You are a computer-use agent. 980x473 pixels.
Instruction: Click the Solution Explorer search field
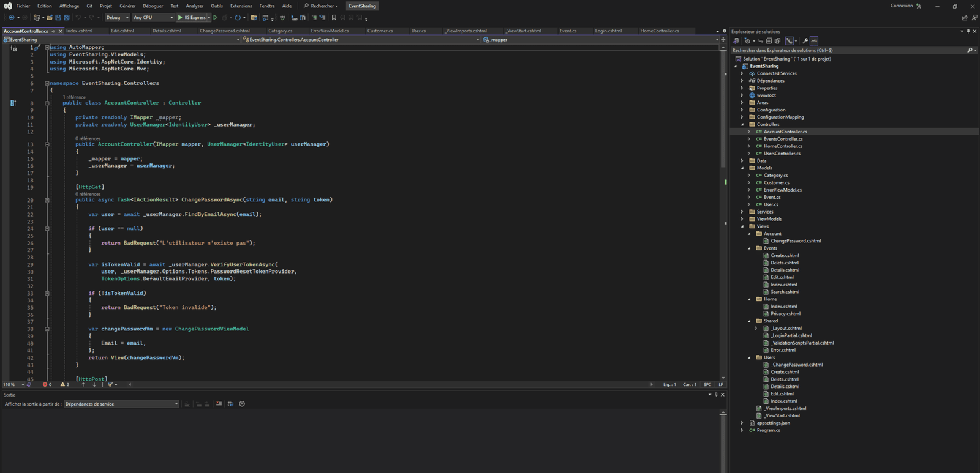click(848, 50)
